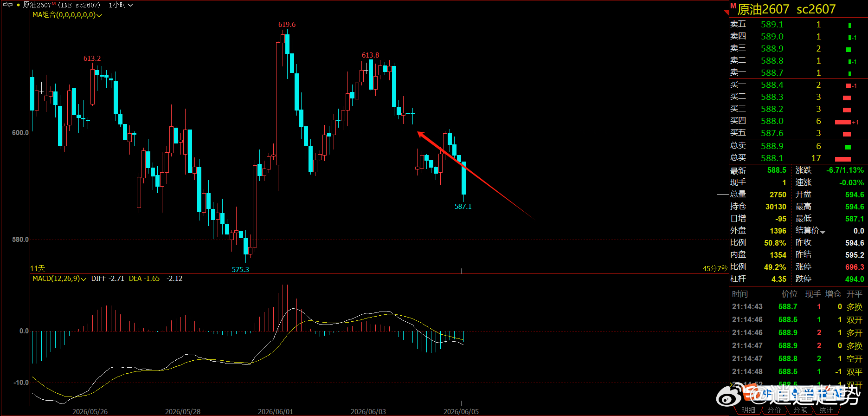Click the 587.1 latest low label on chart

click(463, 207)
